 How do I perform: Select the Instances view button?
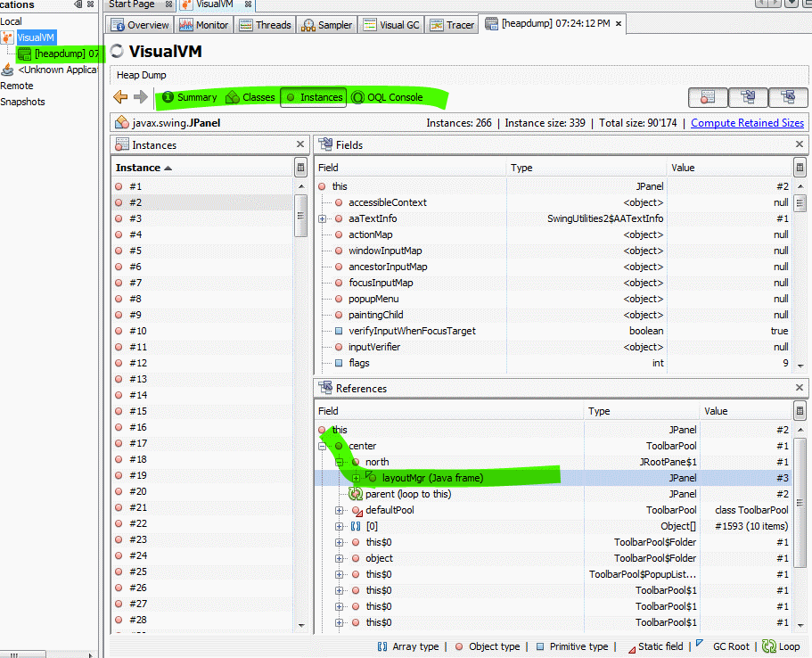tap(314, 97)
